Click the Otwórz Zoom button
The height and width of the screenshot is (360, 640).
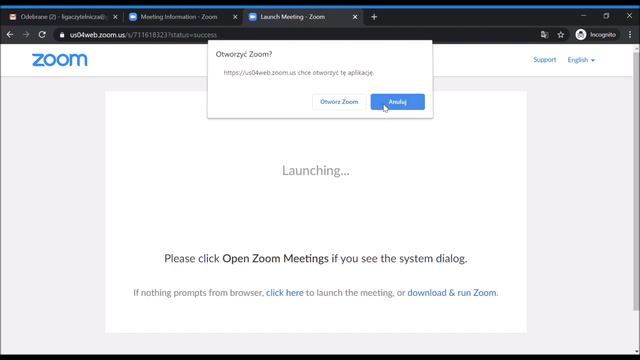[339, 102]
